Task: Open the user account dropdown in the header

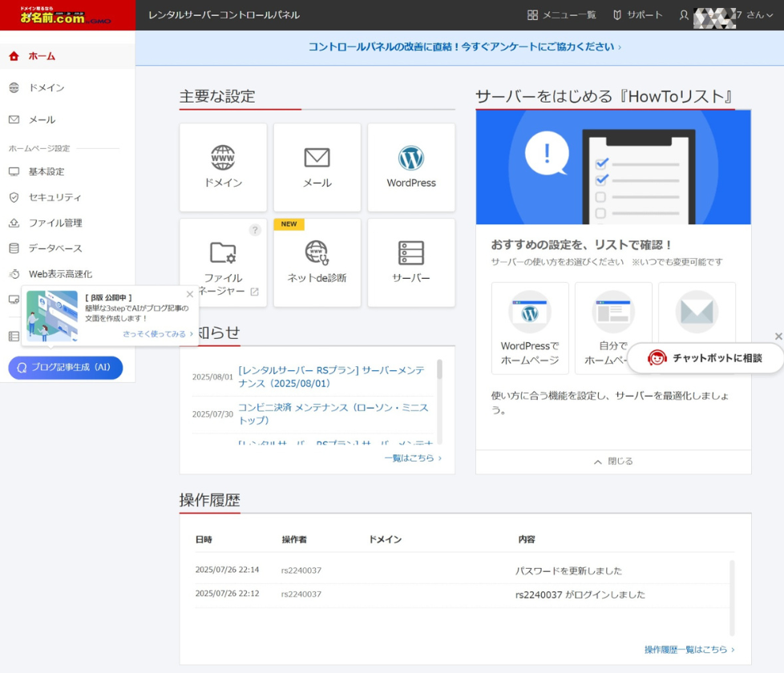Action: pyautogui.click(x=726, y=15)
